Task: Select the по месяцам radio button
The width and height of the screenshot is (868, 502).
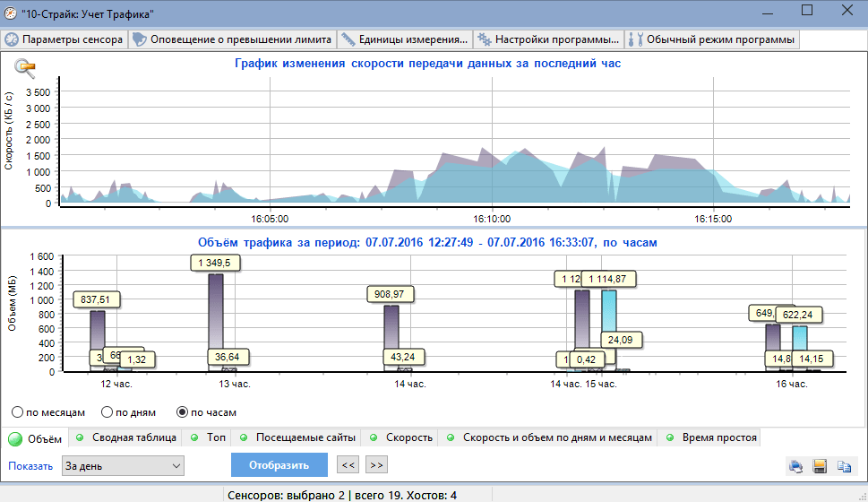Action: coord(17,412)
